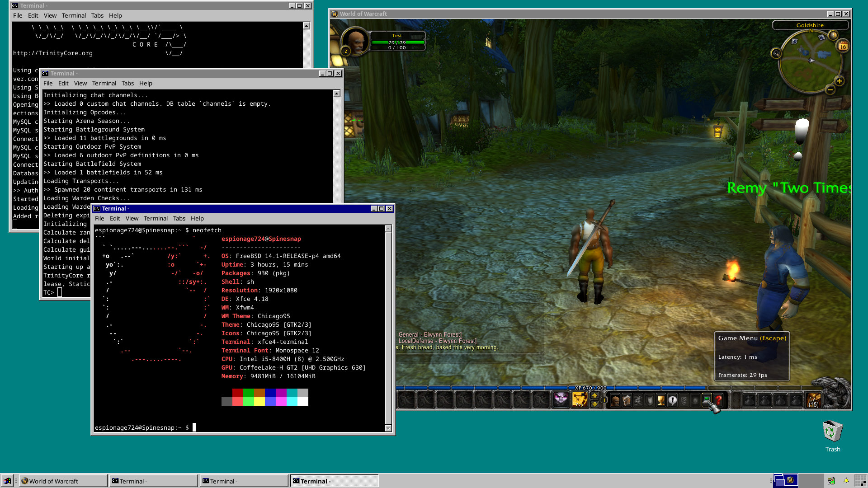The width and height of the screenshot is (868, 488).
Task: Click the active third Terminal taskbar button
Action: click(334, 481)
